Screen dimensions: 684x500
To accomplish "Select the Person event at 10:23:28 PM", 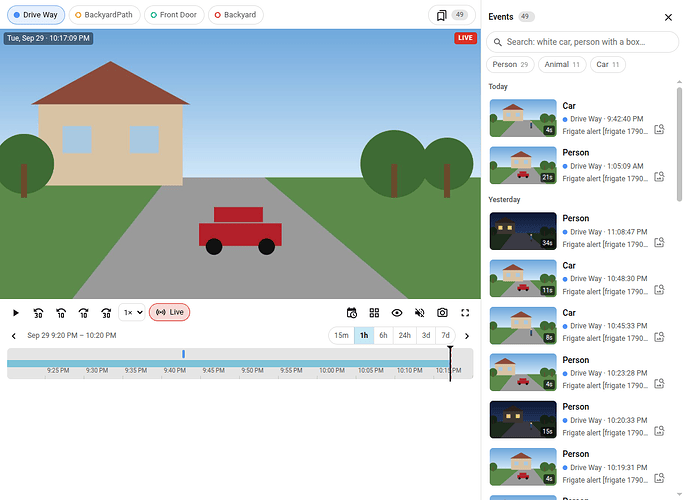I will 580,373.
